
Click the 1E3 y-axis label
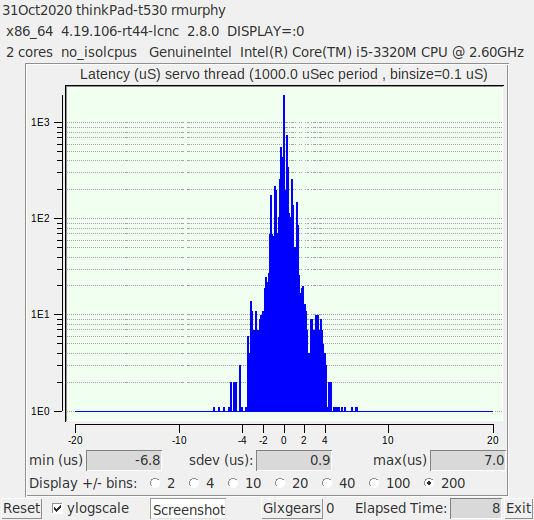(41, 122)
